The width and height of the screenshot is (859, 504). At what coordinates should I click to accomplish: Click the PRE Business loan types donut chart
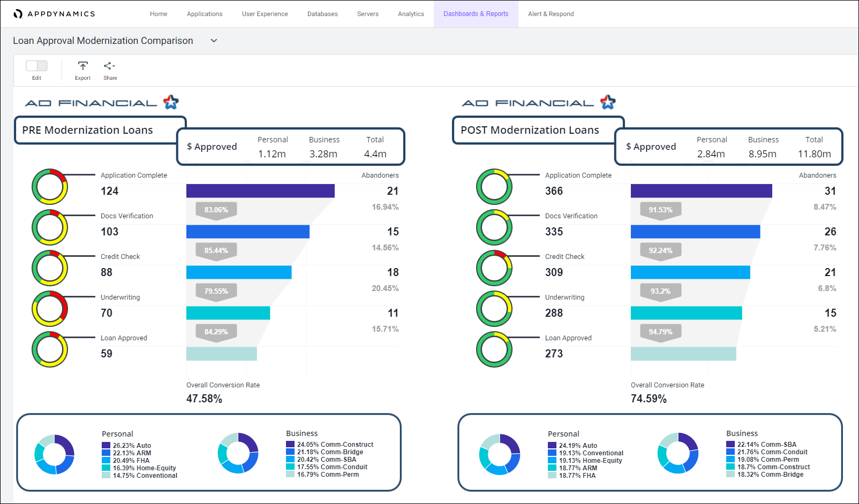238,453
